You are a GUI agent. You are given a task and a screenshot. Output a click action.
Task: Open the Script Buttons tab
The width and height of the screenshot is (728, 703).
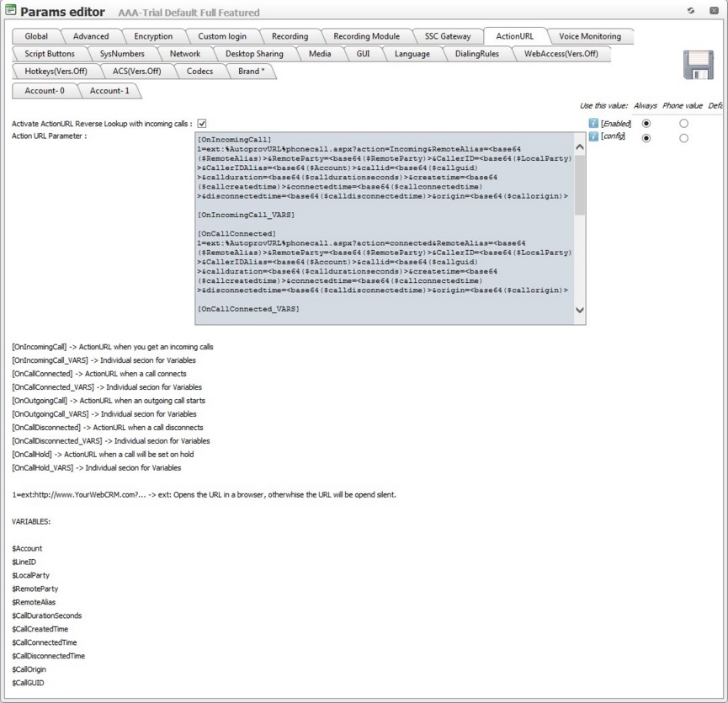coord(50,54)
